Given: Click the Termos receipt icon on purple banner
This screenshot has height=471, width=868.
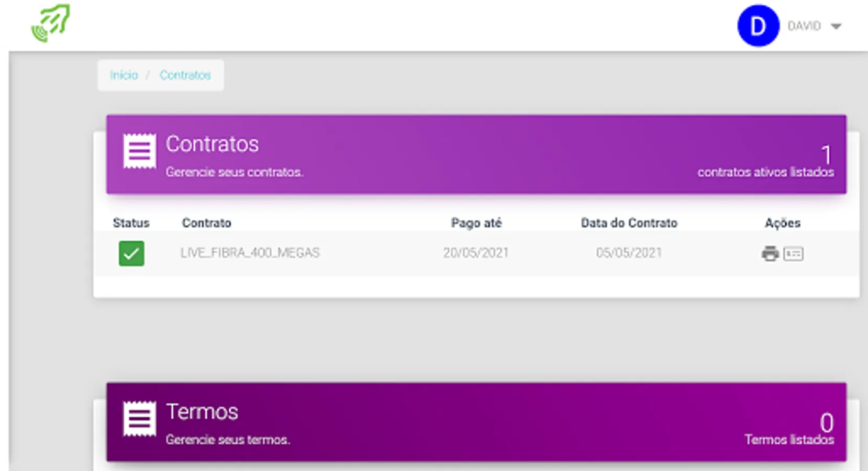Looking at the screenshot, I should click(139, 418).
